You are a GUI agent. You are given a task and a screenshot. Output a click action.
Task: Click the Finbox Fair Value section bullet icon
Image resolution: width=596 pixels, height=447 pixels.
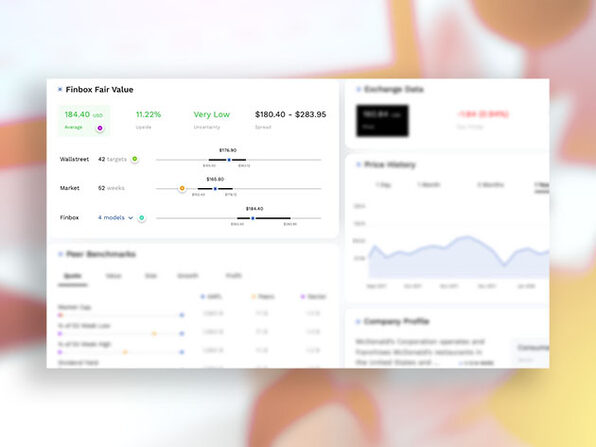click(x=60, y=90)
